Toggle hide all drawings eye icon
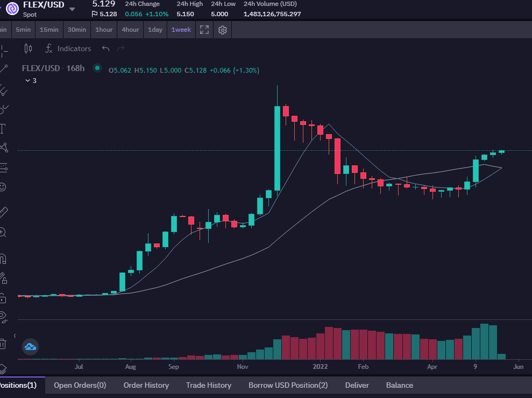Image resolution: width=532 pixels, height=398 pixels. pyautogui.click(x=3, y=317)
